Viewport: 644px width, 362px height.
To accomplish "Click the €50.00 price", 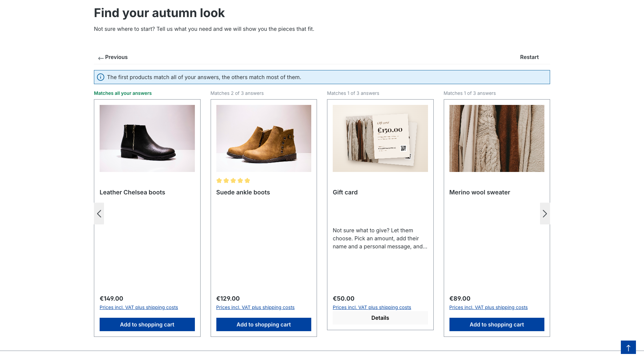I will pos(343,299).
